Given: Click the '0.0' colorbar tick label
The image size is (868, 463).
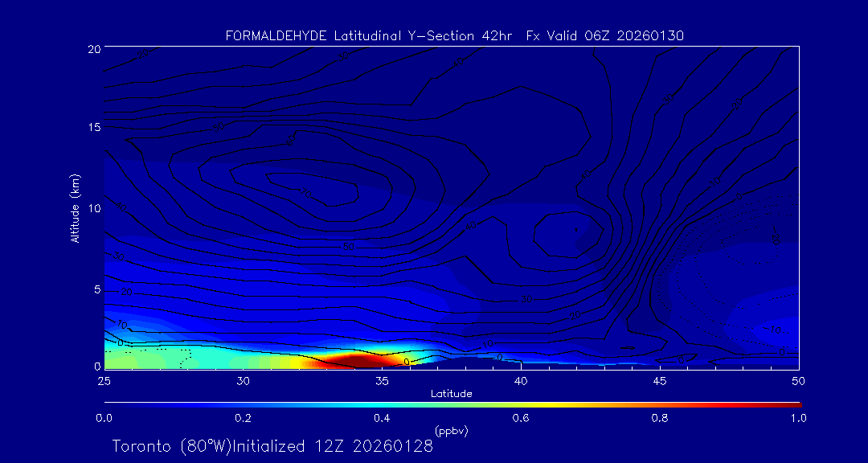Looking at the screenshot, I should 104,418.
